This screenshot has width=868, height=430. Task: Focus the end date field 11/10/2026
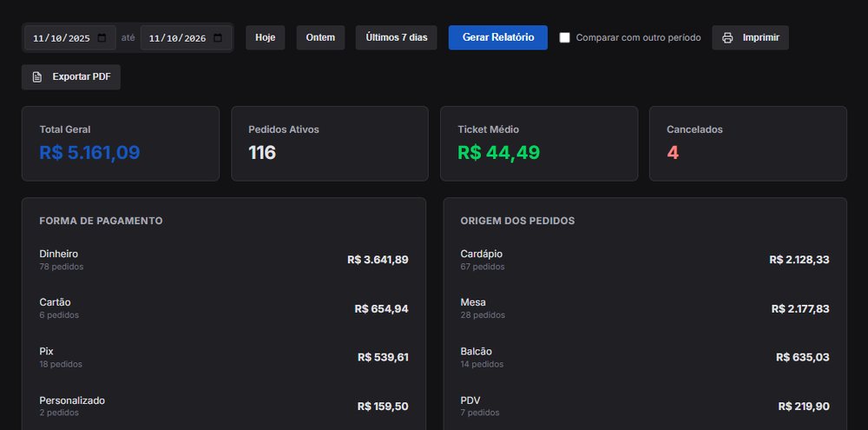pyautogui.click(x=186, y=37)
